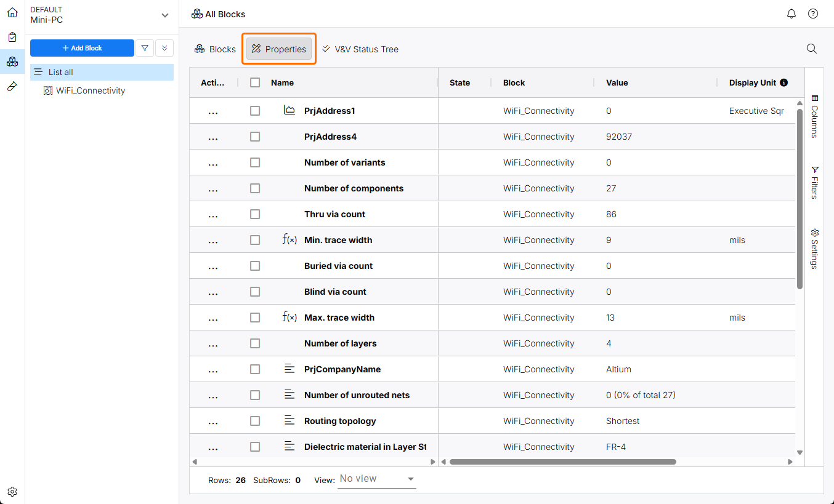Click the Add Block button

pos(82,48)
